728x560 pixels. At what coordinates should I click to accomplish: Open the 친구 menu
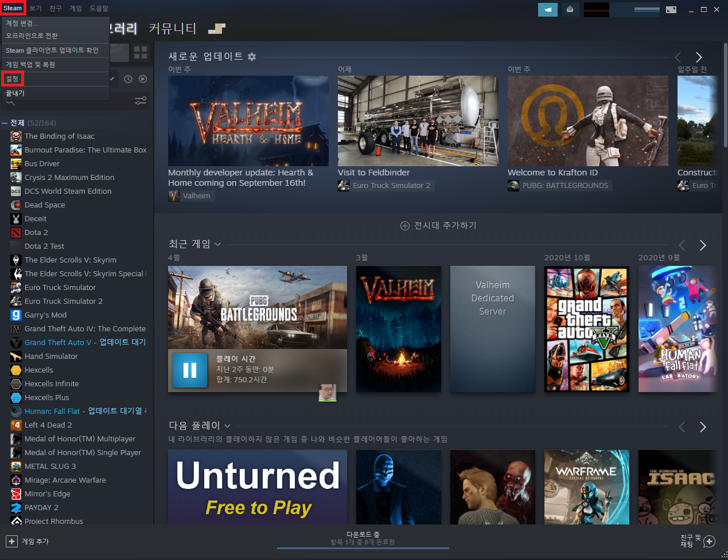click(56, 9)
